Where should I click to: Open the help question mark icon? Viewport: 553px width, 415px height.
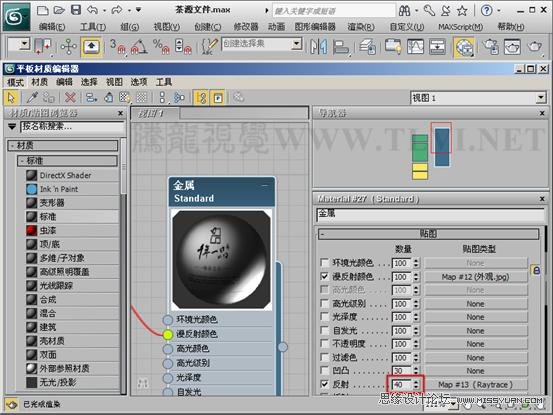486,11
